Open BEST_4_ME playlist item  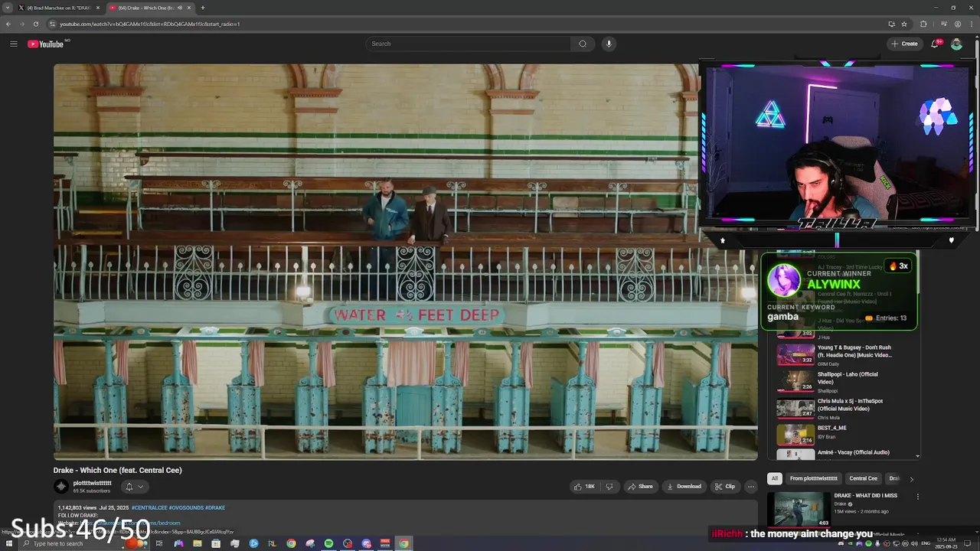846,435
